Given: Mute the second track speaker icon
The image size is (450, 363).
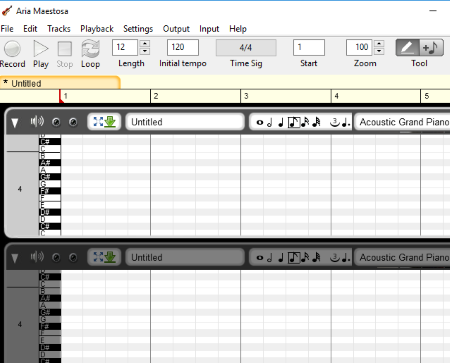Looking at the screenshot, I should click(x=37, y=257).
